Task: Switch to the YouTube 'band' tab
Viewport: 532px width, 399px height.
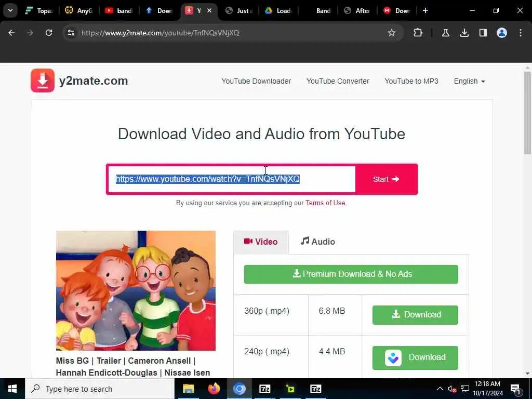Action: [x=119, y=10]
